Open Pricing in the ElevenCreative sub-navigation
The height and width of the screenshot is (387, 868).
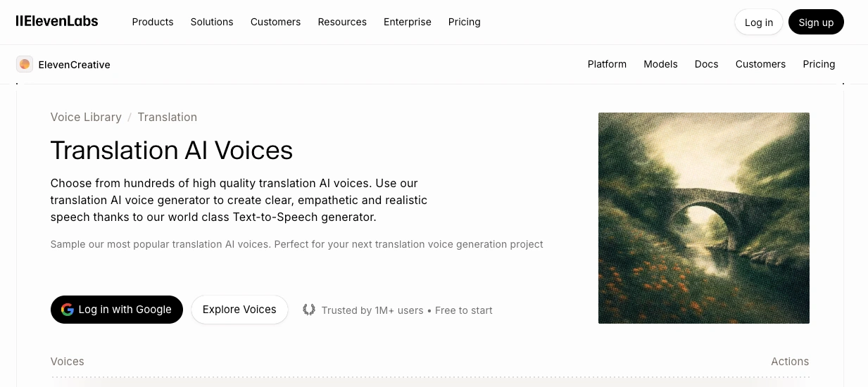click(819, 64)
